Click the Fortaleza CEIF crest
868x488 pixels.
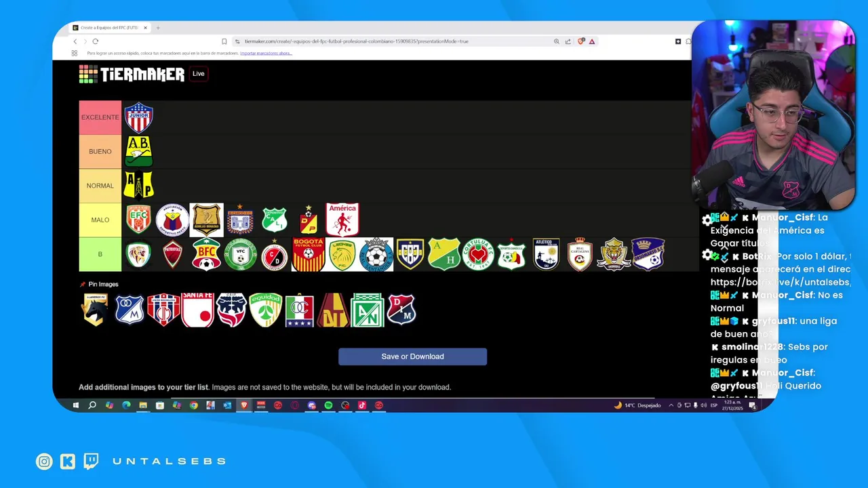pyautogui.click(x=231, y=310)
